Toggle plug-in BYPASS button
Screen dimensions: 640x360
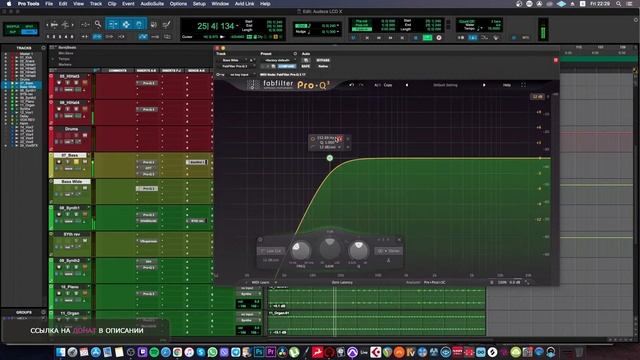[x=323, y=60]
